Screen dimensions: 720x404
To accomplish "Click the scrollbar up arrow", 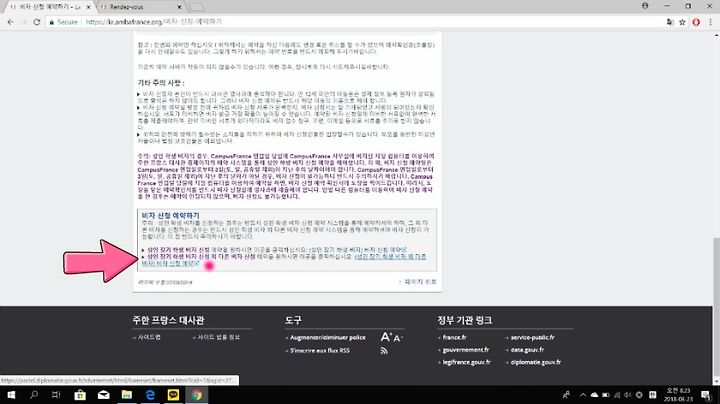I will click(x=716, y=35).
